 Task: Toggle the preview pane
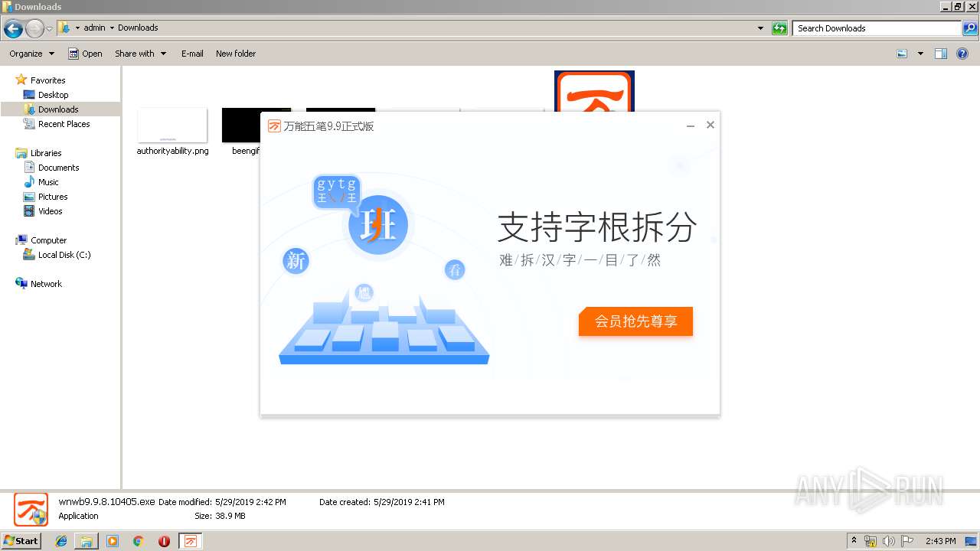coord(941,54)
